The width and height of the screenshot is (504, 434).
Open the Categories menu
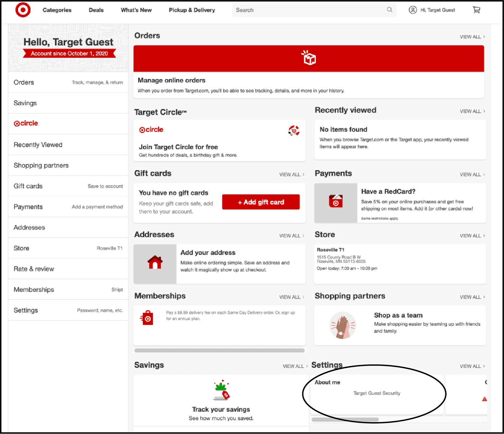pos(57,10)
